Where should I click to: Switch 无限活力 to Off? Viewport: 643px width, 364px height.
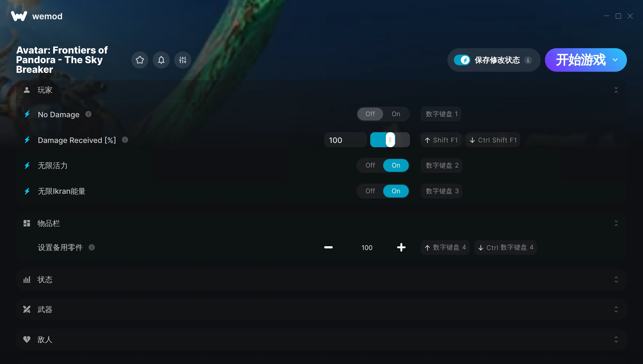click(370, 165)
